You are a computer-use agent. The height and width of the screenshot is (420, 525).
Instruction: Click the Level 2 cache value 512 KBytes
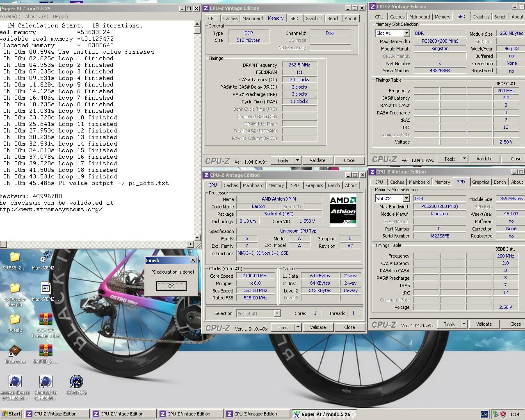coord(320,290)
